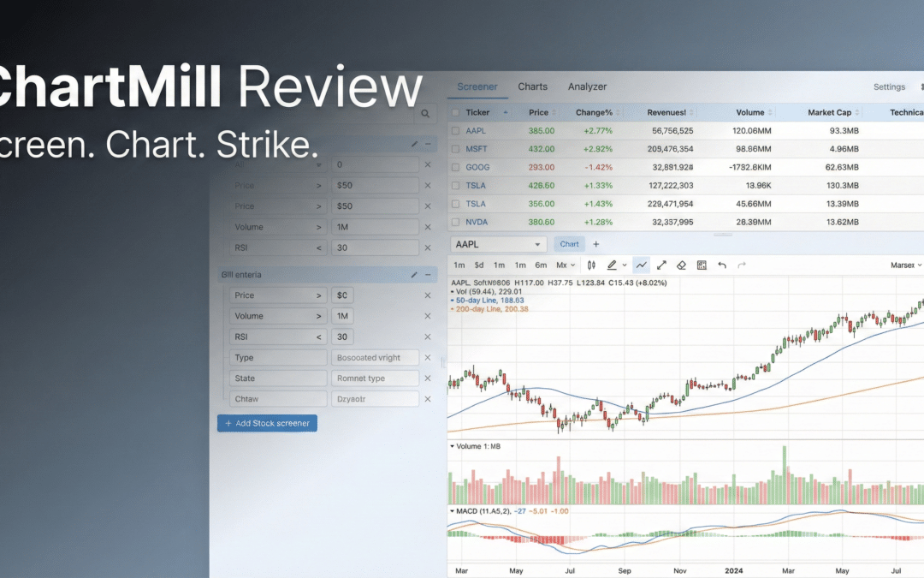Choose the diagonal arrow trend line tool
924x578 pixels.
tap(661, 265)
